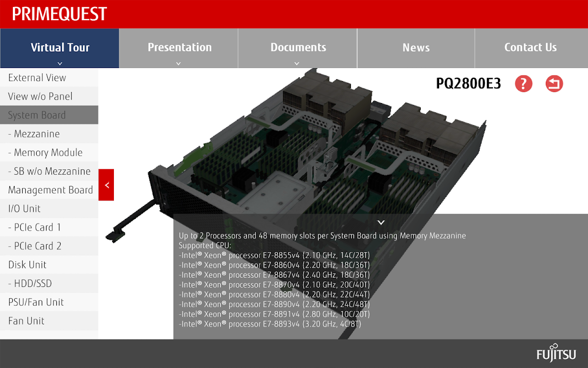
Task: Select the System Board item
Action: pos(49,115)
